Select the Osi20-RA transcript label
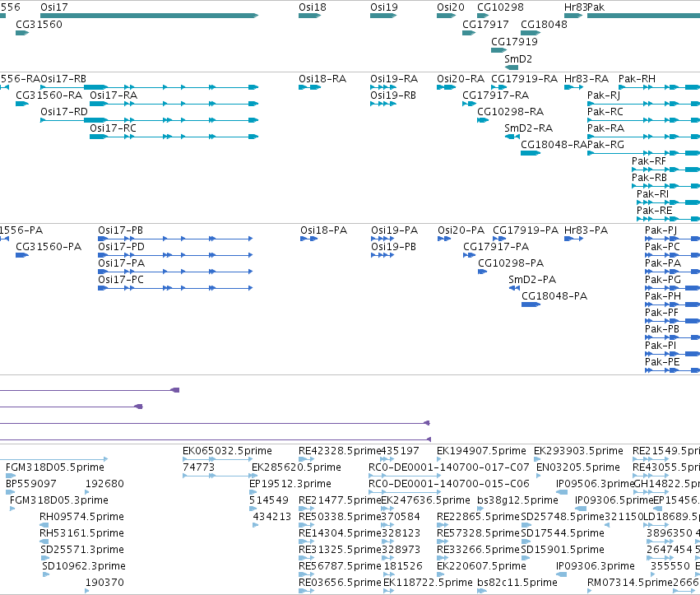The height and width of the screenshot is (595, 700). coord(461,79)
